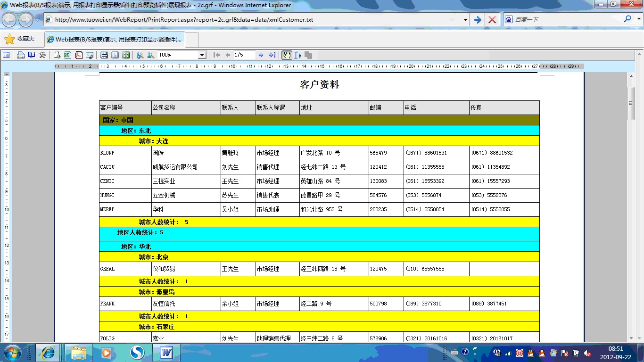Viewport: 644px width, 362px height.
Task: Click the page number field showing 1/5
Action: 244,55
